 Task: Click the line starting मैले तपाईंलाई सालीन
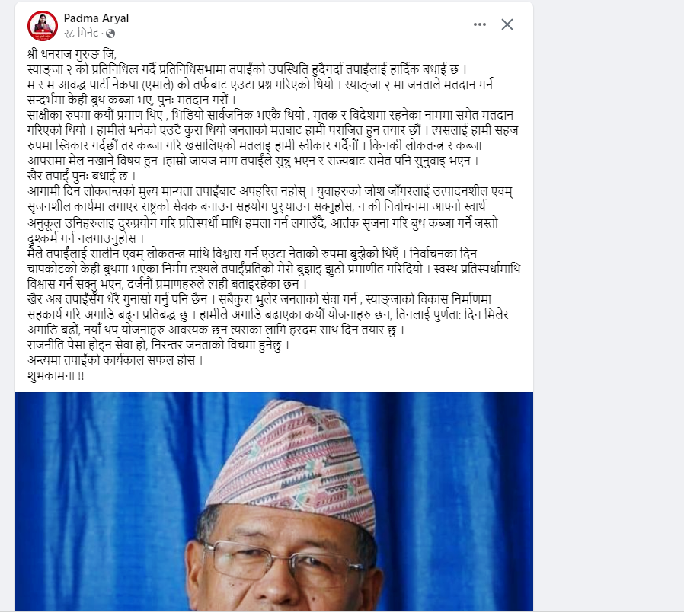point(252,254)
